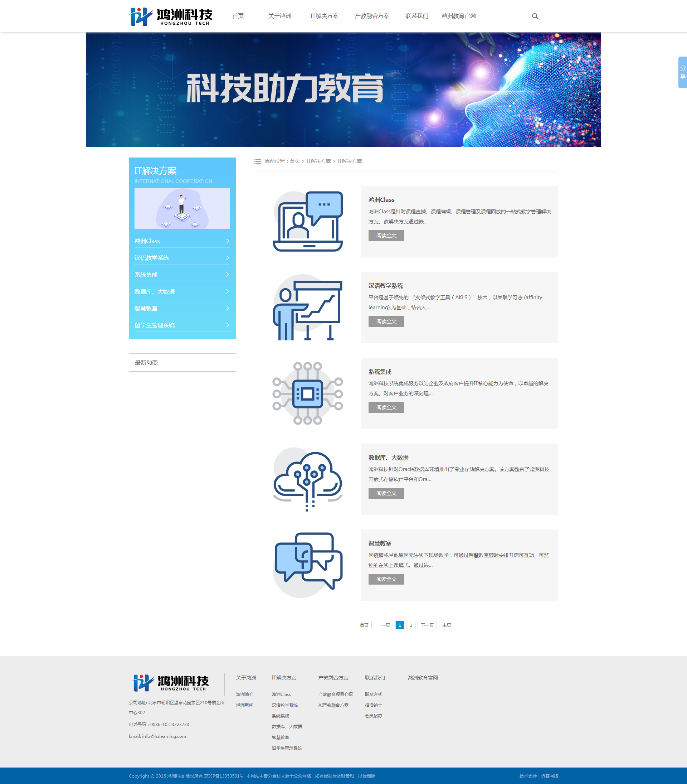687x784 pixels.
Task: Open the 分享 share side tab
Action: (x=682, y=72)
